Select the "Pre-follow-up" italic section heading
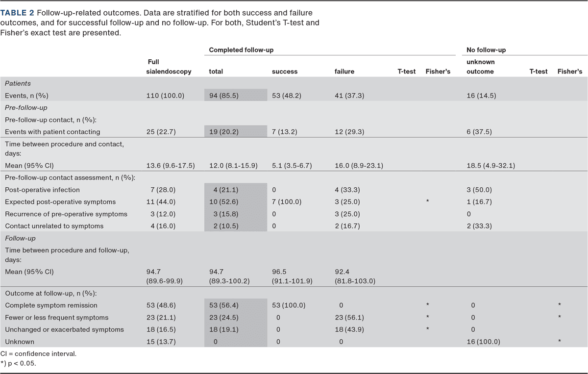The image size is (588, 374). coord(26,107)
